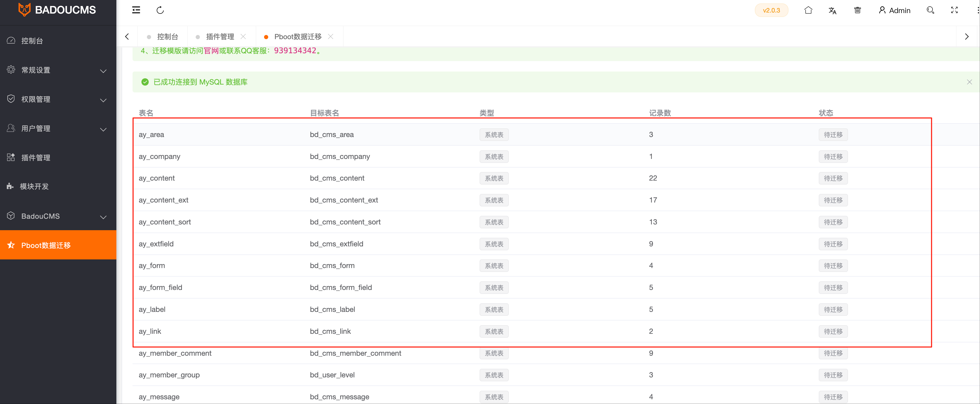Switch language via the translate icon
Image resolution: width=980 pixels, height=404 pixels.
(x=833, y=10)
